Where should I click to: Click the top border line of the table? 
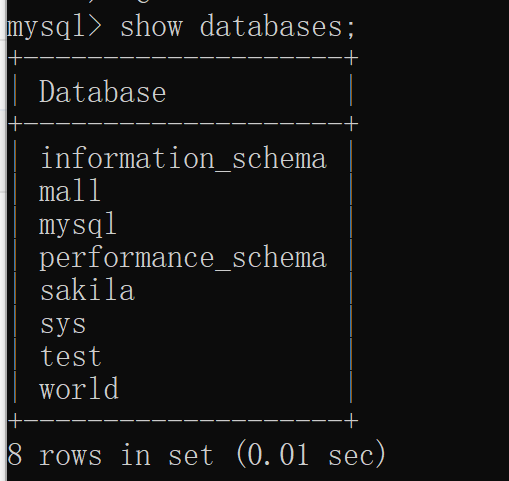[183, 58]
